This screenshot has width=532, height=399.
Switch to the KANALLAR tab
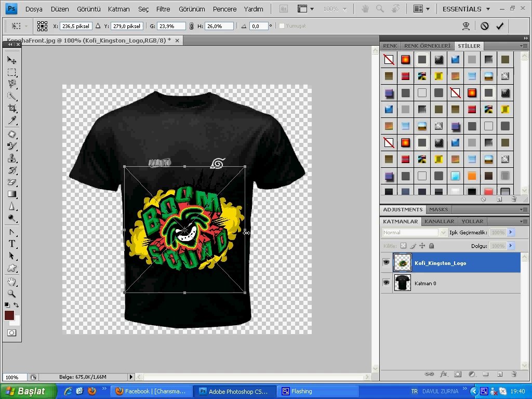(x=440, y=221)
